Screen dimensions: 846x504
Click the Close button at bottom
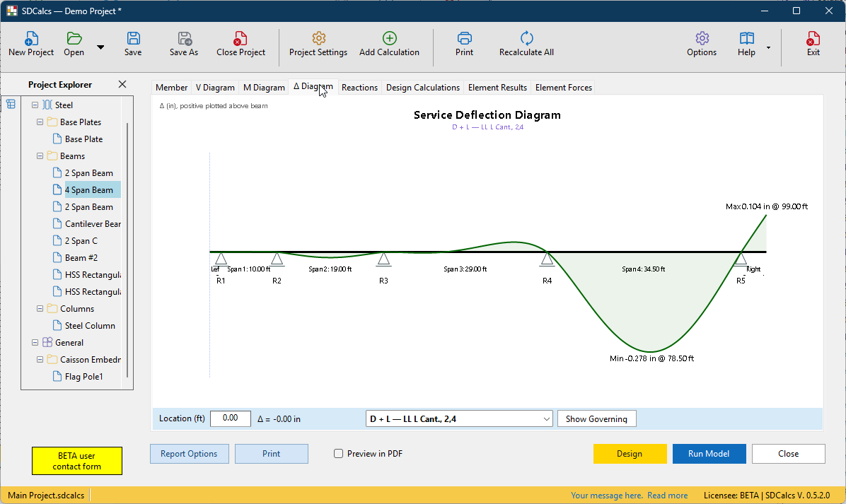point(788,454)
